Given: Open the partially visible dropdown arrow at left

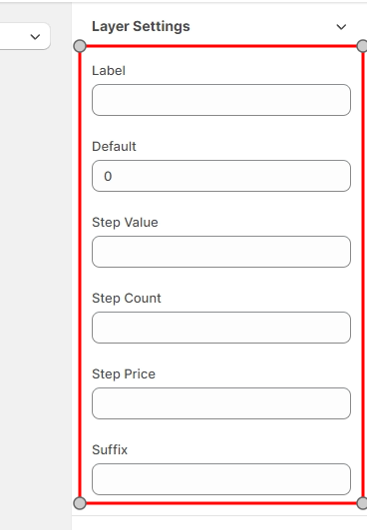Looking at the screenshot, I should pos(35,37).
